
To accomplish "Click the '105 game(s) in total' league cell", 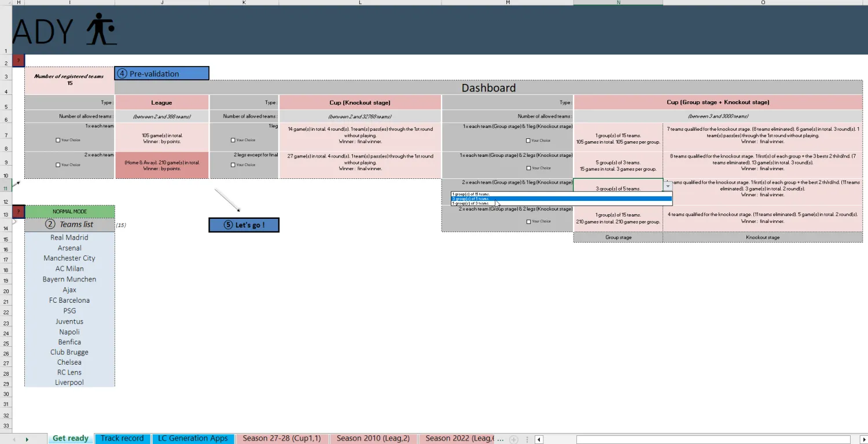I will [161, 137].
